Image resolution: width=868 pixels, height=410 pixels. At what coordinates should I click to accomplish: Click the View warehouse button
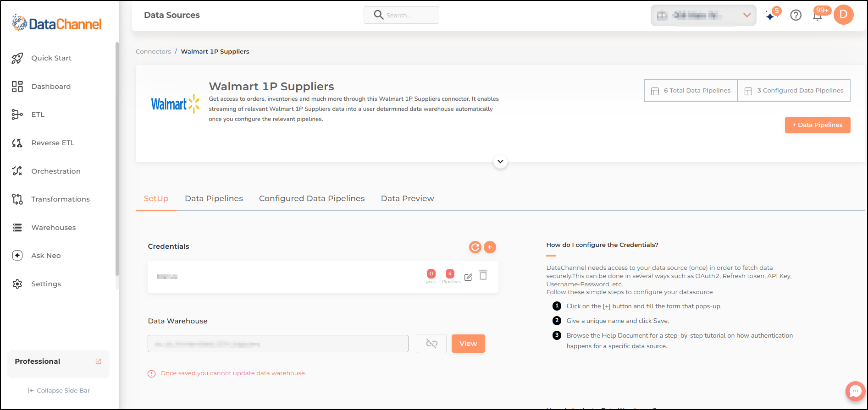point(468,344)
